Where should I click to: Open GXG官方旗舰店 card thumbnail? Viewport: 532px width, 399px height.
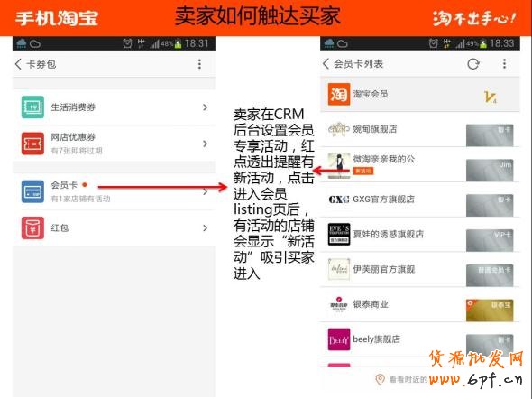tap(490, 206)
